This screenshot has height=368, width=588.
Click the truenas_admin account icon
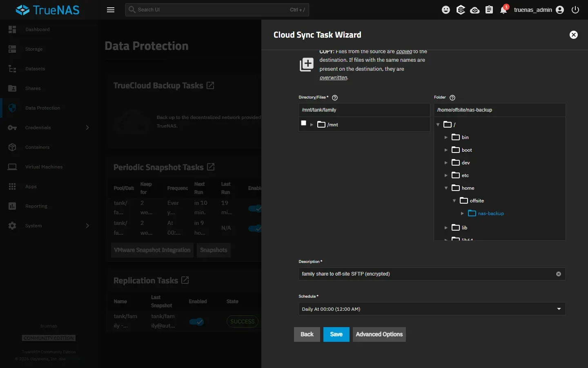[560, 10]
